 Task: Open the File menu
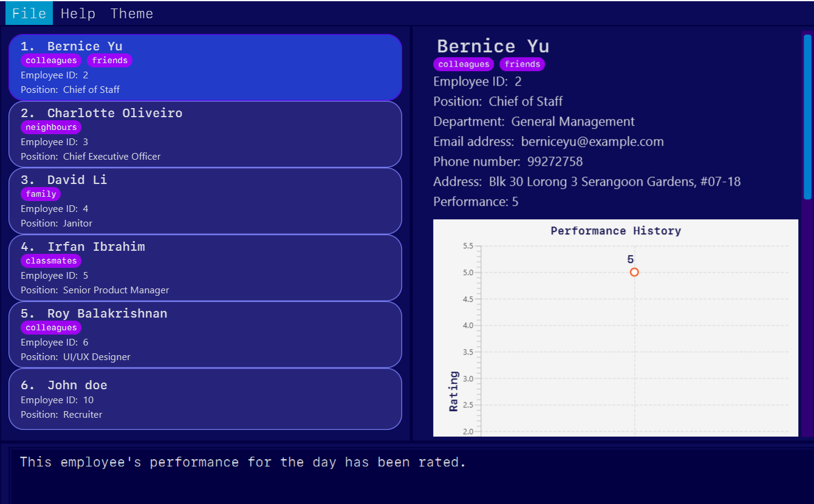29,13
